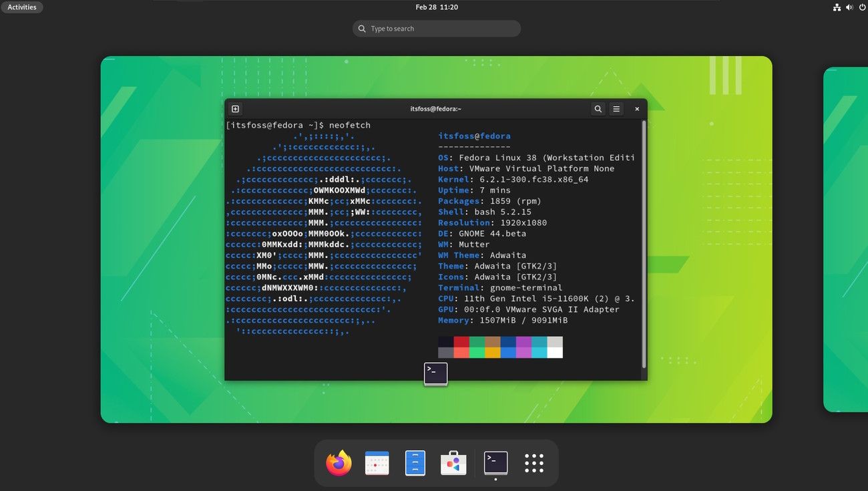868x491 pixels.
Task: Click into the Type to search field
Action: (x=436, y=28)
